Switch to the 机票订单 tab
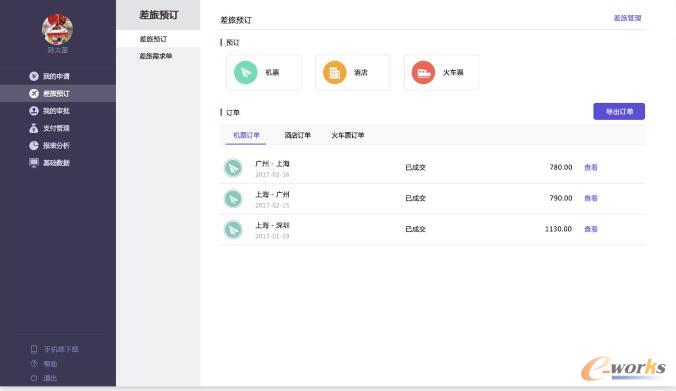This screenshot has width=676, height=391. click(246, 135)
